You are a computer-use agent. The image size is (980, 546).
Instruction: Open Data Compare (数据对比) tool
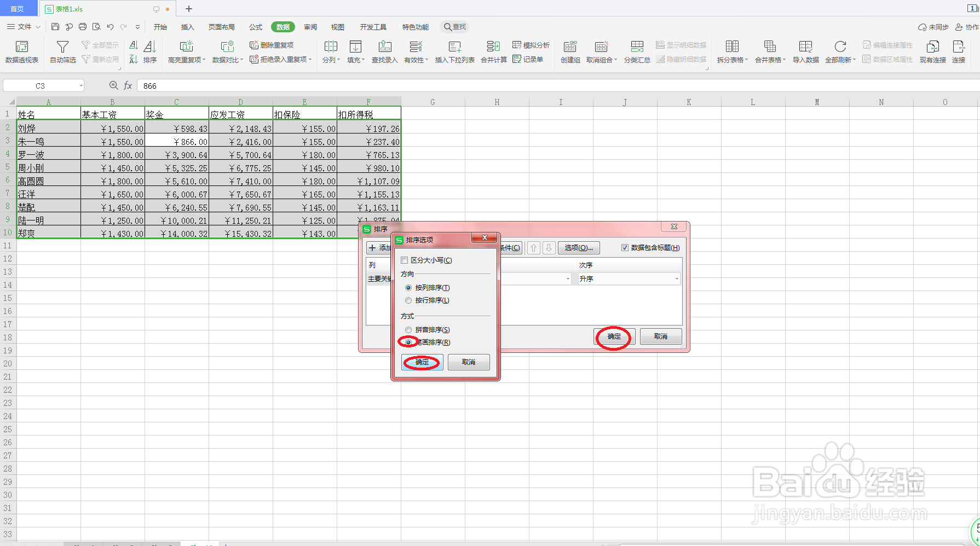227,53
